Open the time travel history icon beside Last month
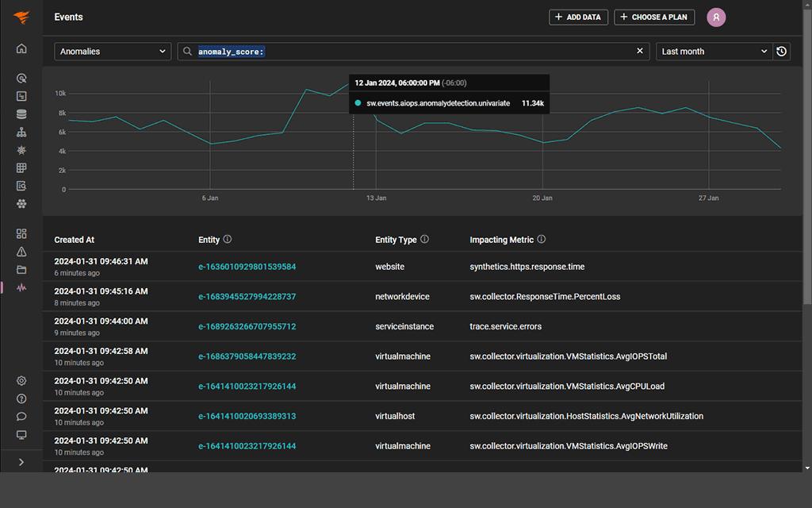Screen dimensions: 812x508 [x=781, y=51]
